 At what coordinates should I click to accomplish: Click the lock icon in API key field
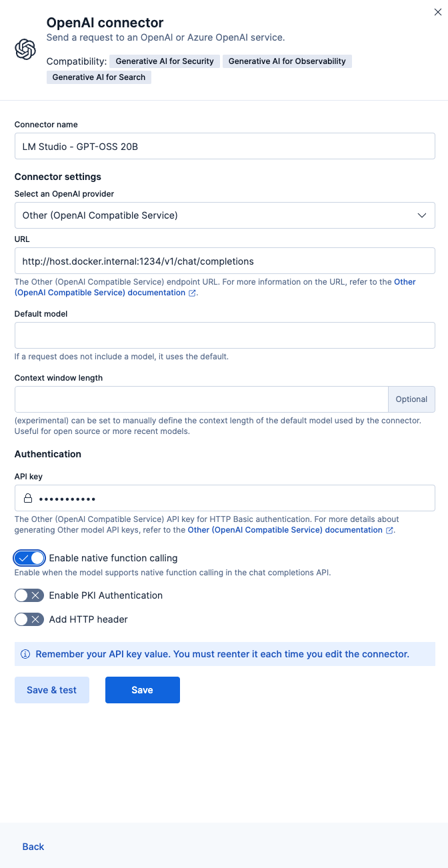point(28,498)
